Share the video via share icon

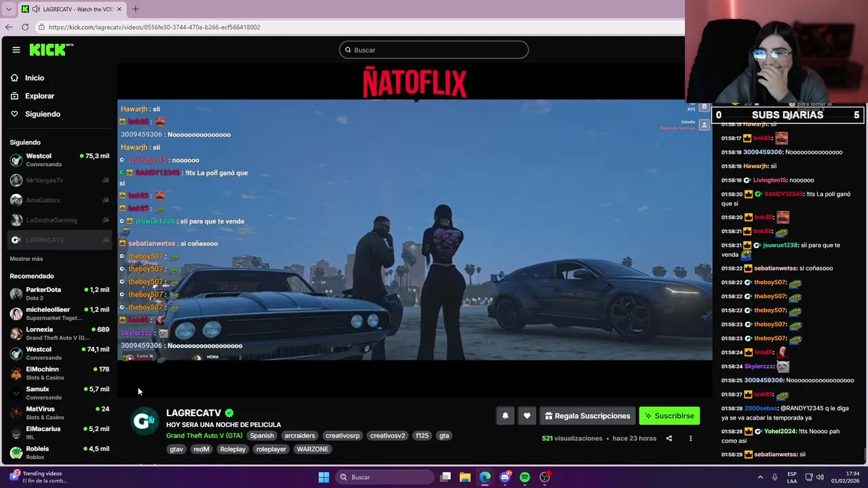[x=669, y=439]
